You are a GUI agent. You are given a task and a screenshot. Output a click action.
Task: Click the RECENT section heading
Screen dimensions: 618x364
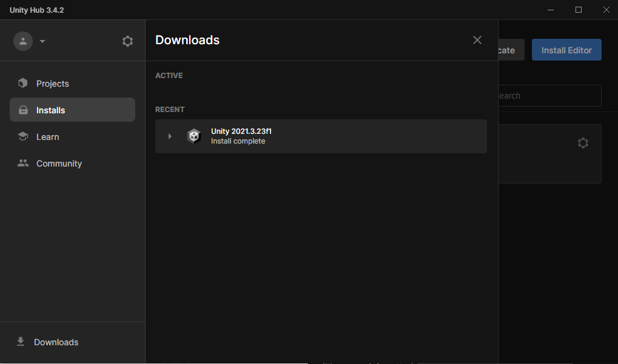[x=170, y=110]
